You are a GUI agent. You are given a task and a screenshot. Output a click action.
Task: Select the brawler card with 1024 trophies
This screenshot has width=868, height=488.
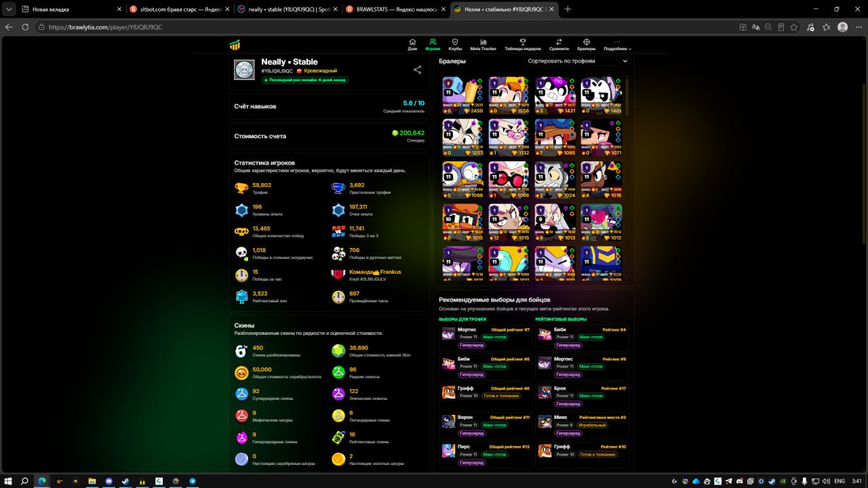[x=555, y=180]
